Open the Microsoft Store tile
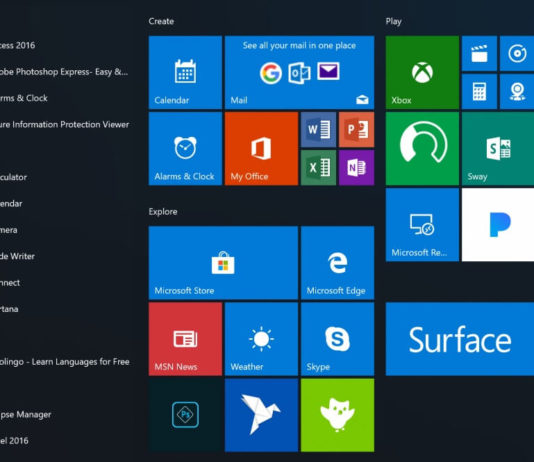Viewport: 534px width, 462px height. tap(223, 263)
